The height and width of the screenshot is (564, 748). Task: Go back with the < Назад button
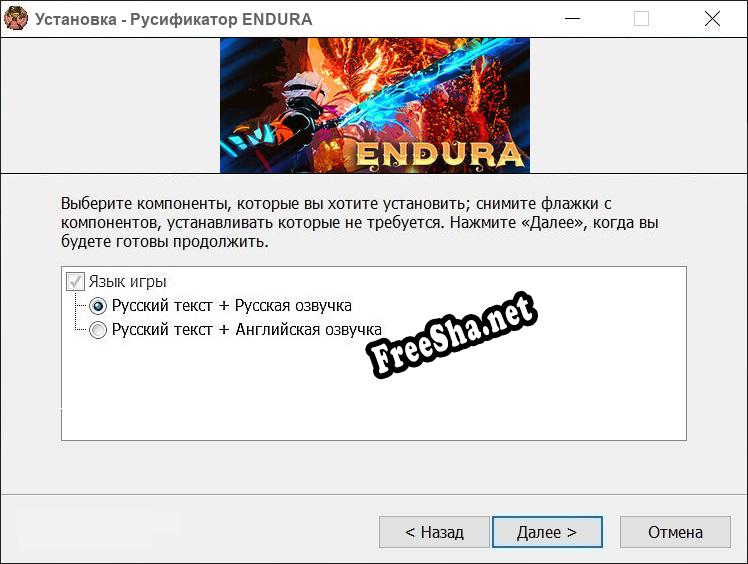(x=434, y=532)
